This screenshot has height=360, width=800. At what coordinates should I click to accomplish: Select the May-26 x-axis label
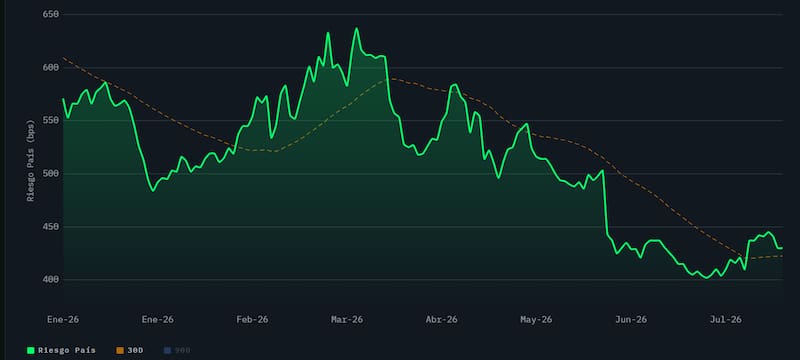click(x=536, y=320)
